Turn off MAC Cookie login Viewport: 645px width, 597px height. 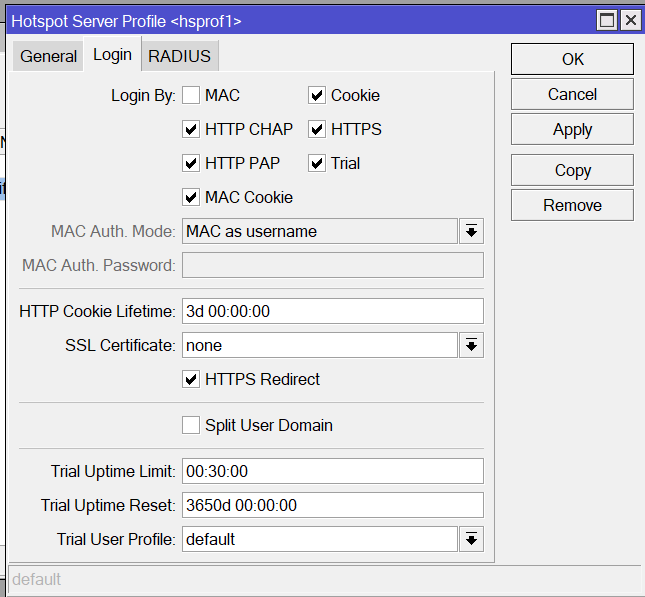tap(191, 197)
